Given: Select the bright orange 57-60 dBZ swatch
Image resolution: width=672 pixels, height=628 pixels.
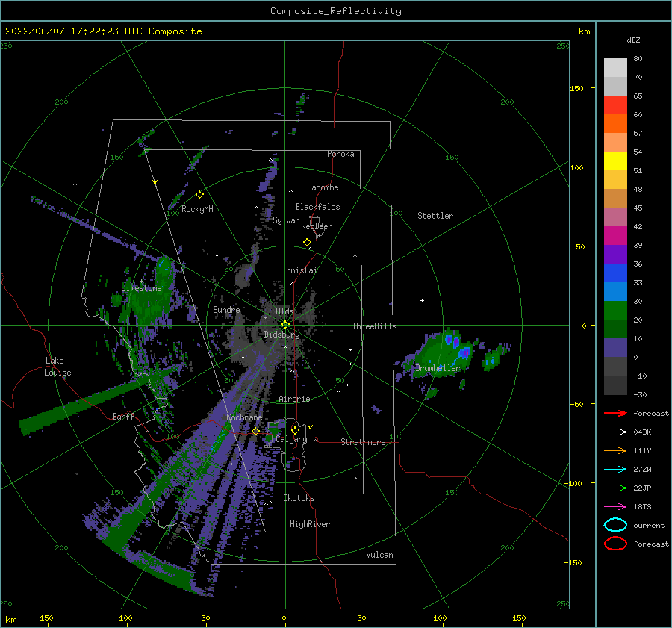Looking at the screenshot, I should [x=615, y=124].
